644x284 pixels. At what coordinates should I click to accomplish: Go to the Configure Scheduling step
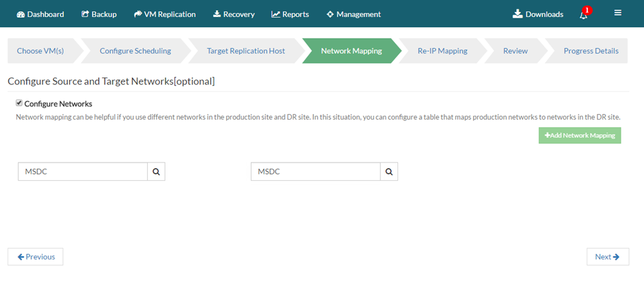pyautogui.click(x=135, y=51)
